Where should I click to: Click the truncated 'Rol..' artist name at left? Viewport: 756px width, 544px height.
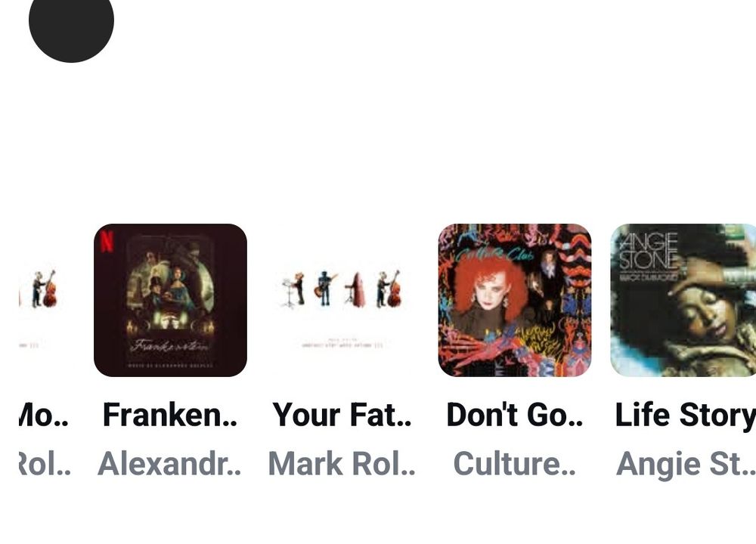(45, 463)
